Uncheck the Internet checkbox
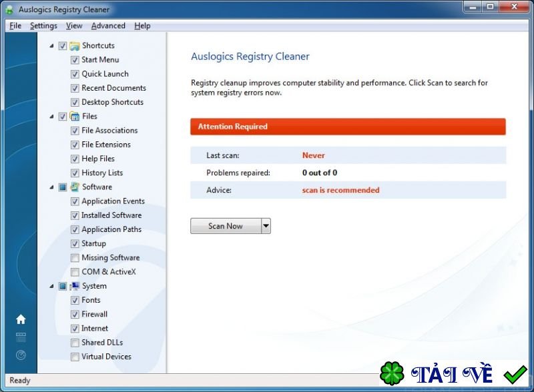 tap(75, 329)
